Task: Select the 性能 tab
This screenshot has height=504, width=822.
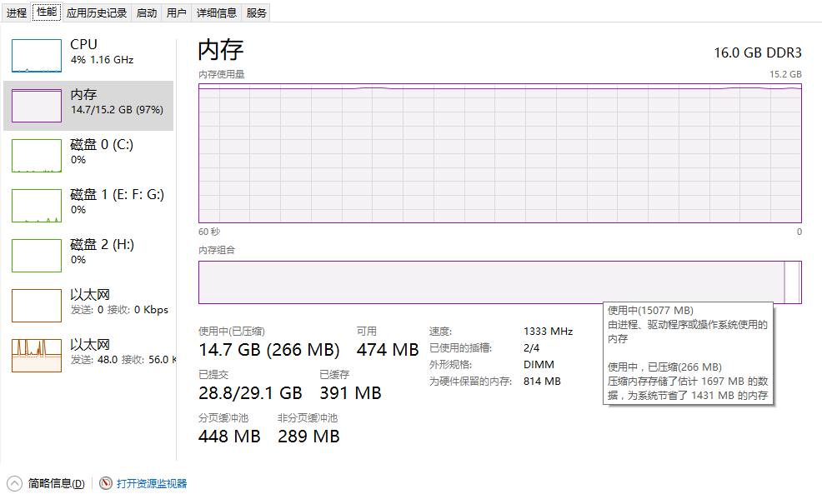Action: [47, 12]
